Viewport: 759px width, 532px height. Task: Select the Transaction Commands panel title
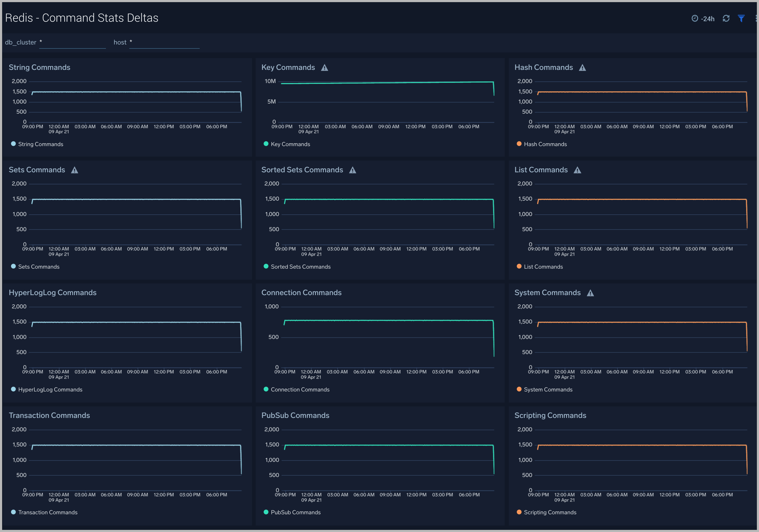(50, 415)
